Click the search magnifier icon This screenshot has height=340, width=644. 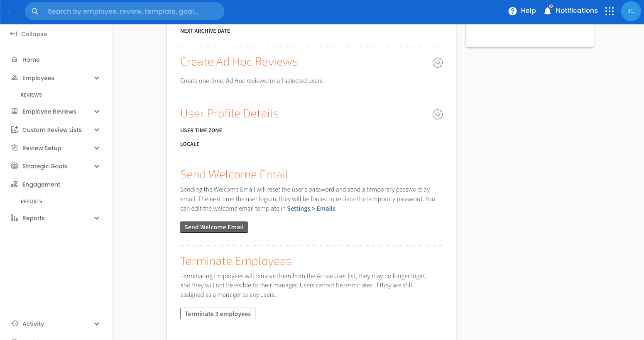point(35,11)
